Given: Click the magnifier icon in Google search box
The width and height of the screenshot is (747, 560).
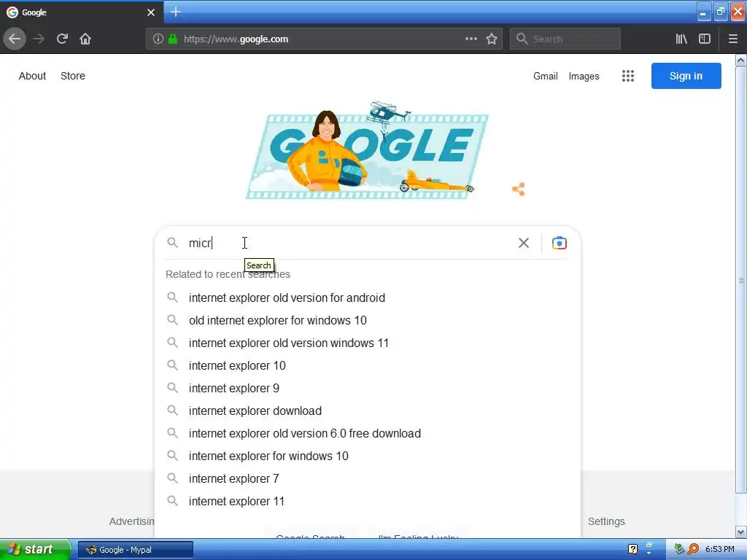Looking at the screenshot, I should click(x=172, y=243).
